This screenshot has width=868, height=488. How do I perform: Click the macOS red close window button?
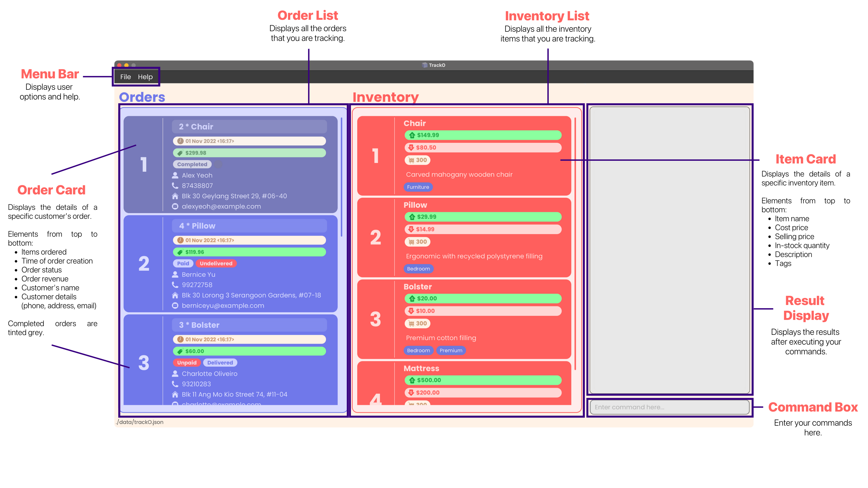pyautogui.click(x=119, y=65)
